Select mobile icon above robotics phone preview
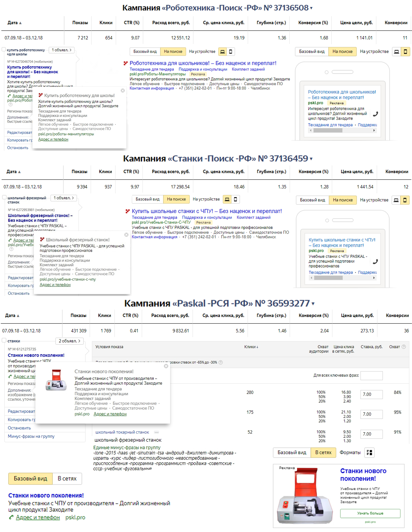The image size is (412, 532). point(405,52)
